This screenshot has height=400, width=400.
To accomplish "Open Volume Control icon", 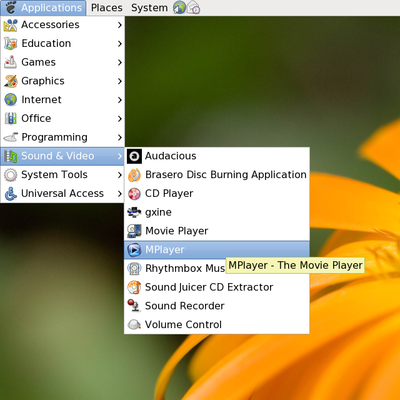I will pyautogui.click(x=134, y=324).
